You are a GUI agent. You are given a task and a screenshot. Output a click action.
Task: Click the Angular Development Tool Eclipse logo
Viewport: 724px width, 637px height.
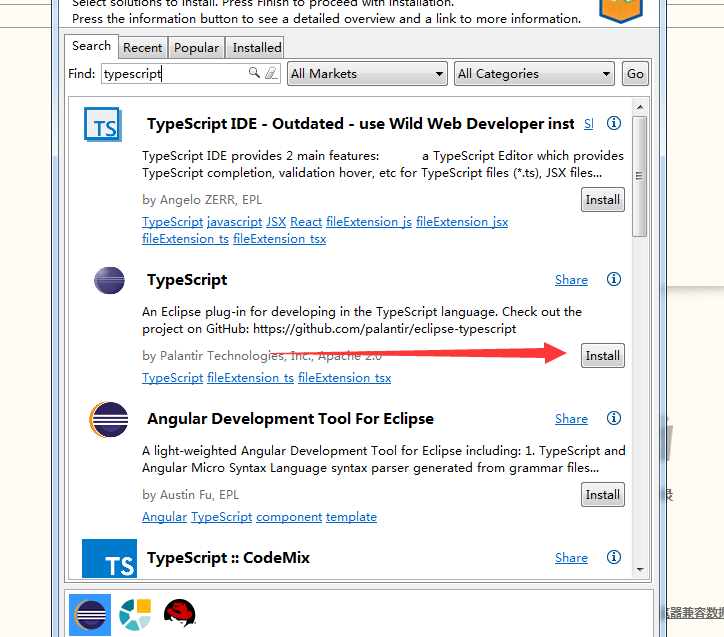click(109, 420)
